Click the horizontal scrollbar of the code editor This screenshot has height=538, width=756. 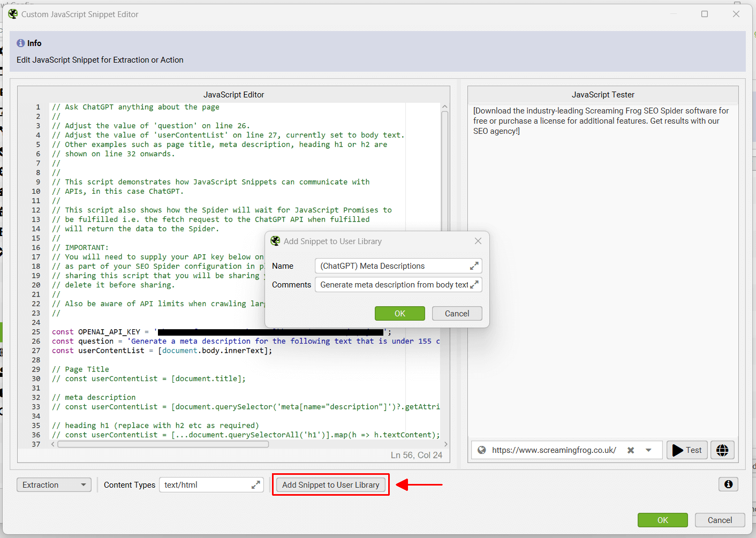pyautogui.click(x=163, y=444)
